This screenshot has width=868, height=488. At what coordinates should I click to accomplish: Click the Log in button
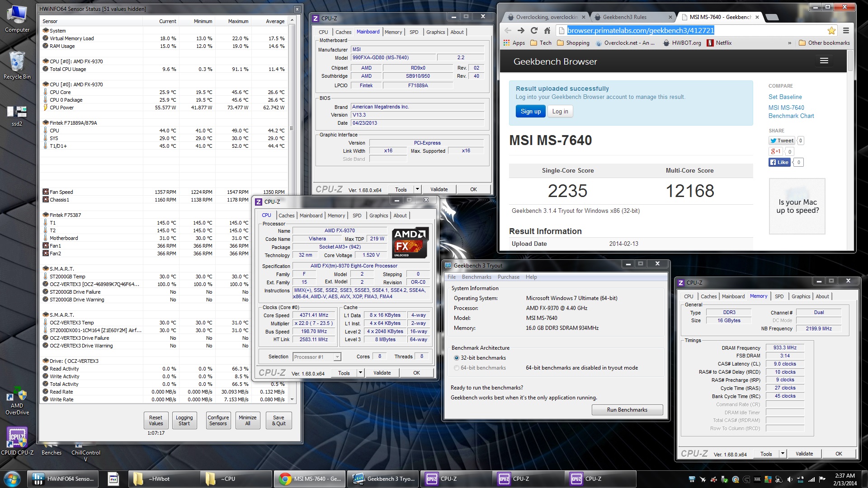(560, 112)
